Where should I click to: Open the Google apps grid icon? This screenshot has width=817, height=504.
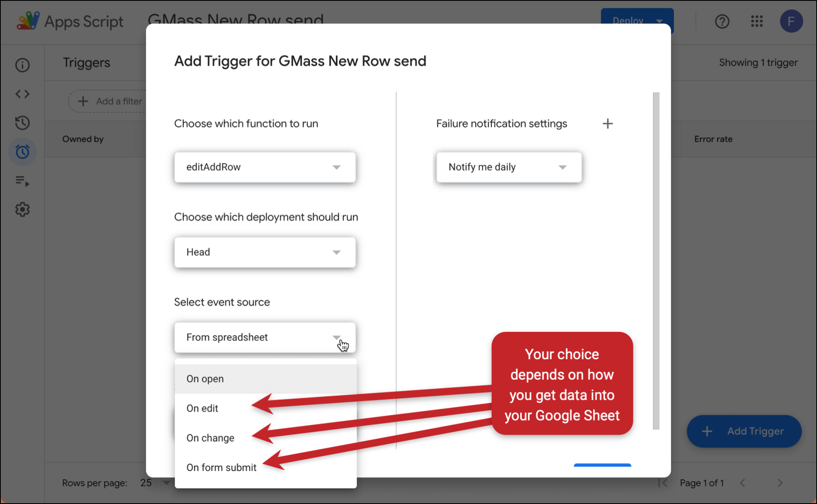point(757,21)
